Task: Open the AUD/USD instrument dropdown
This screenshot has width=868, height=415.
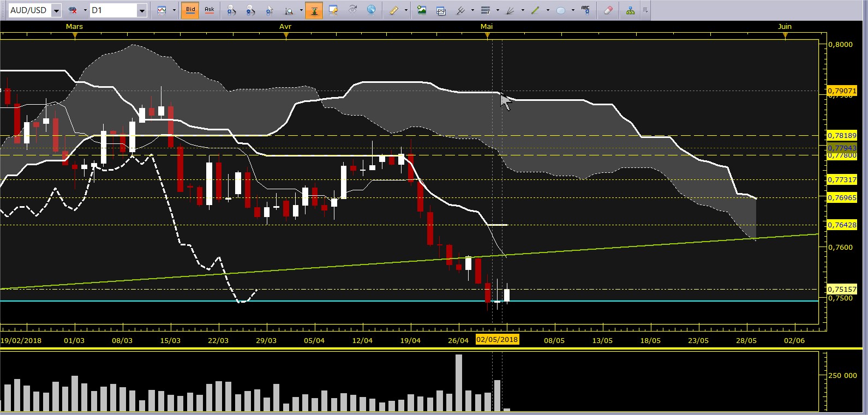Action: [x=56, y=10]
